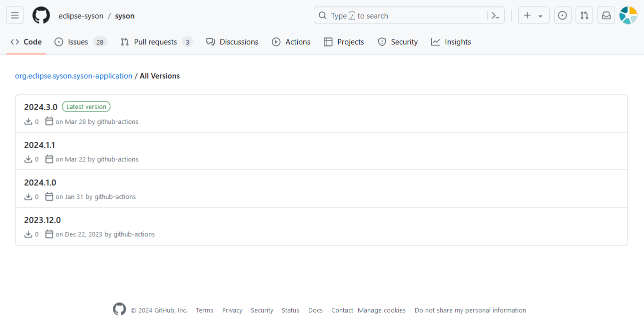644x320 pixels.
Task: Click the GitHub logo in footer
Action: coord(119,309)
